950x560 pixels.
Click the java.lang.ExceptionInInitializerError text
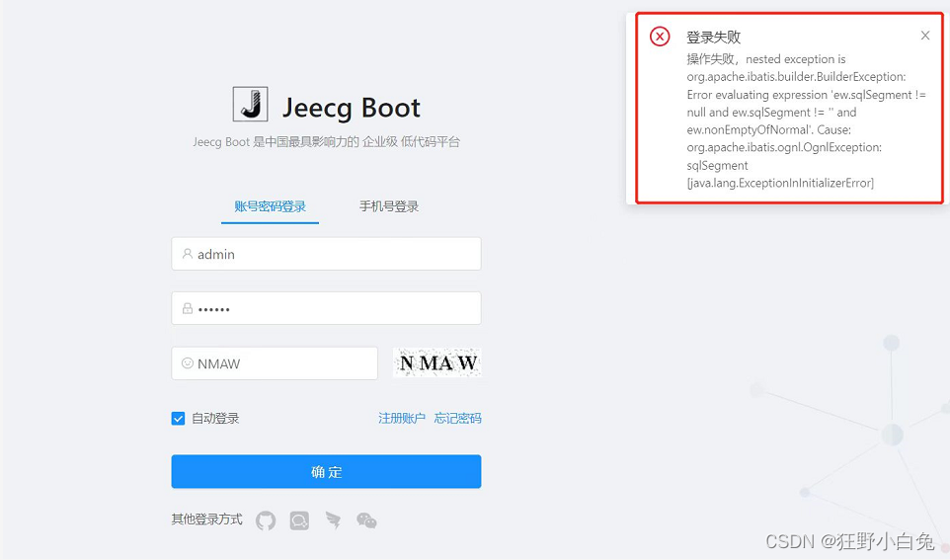click(780, 183)
